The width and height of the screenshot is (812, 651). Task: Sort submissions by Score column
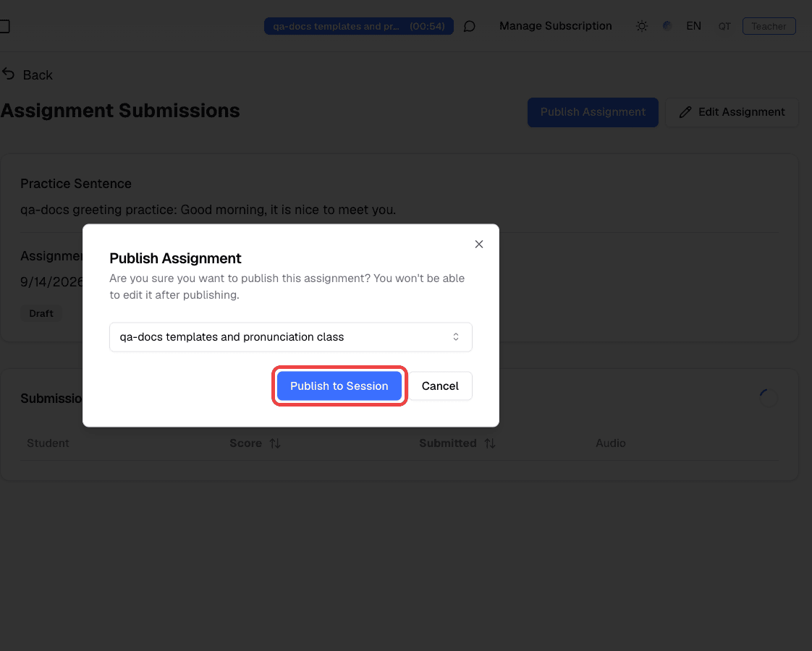point(255,443)
